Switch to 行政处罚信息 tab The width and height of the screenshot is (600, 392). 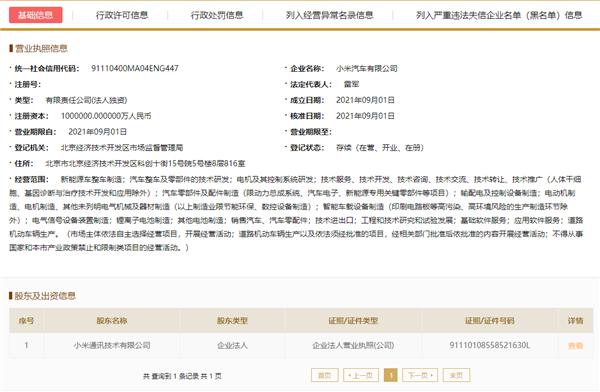tap(217, 15)
